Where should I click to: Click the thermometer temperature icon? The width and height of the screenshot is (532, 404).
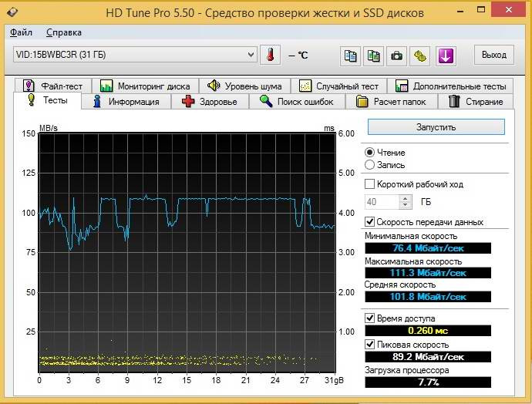pyautogui.click(x=270, y=55)
